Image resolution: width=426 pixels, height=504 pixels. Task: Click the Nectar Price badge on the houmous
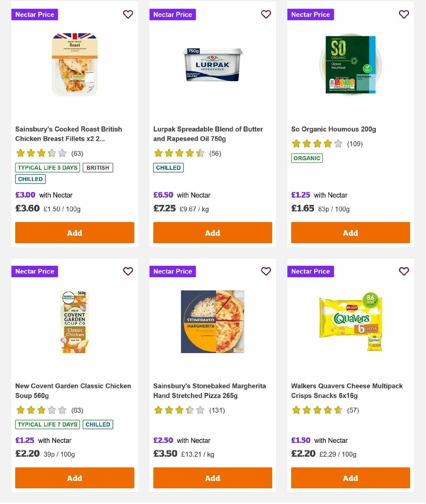tap(310, 15)
